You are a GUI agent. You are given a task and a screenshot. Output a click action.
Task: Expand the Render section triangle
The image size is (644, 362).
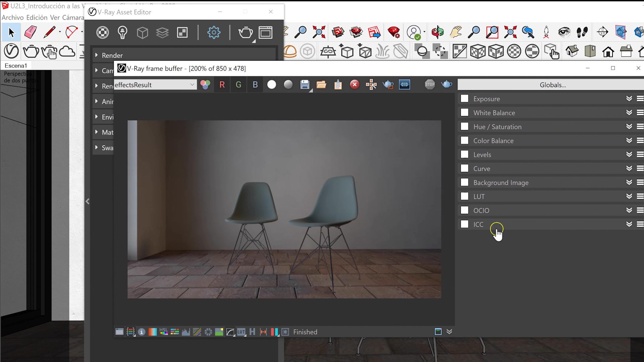[x=97, y=55]
